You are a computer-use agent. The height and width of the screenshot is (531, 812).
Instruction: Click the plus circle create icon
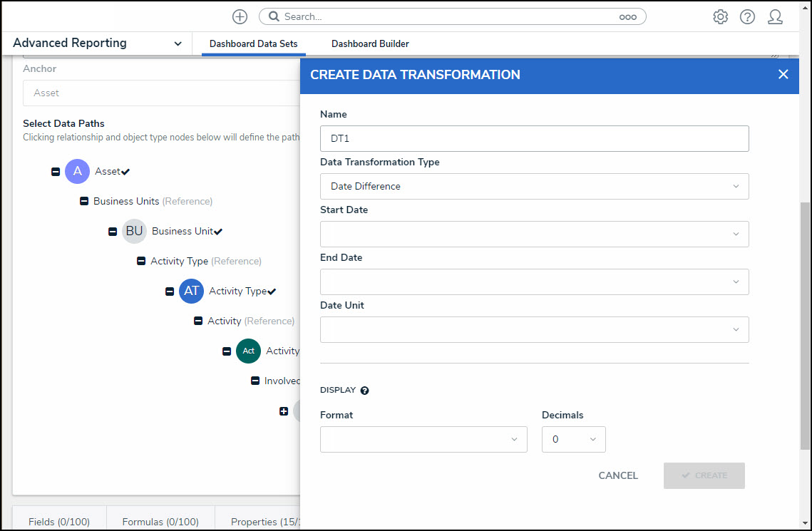point(240,16)
